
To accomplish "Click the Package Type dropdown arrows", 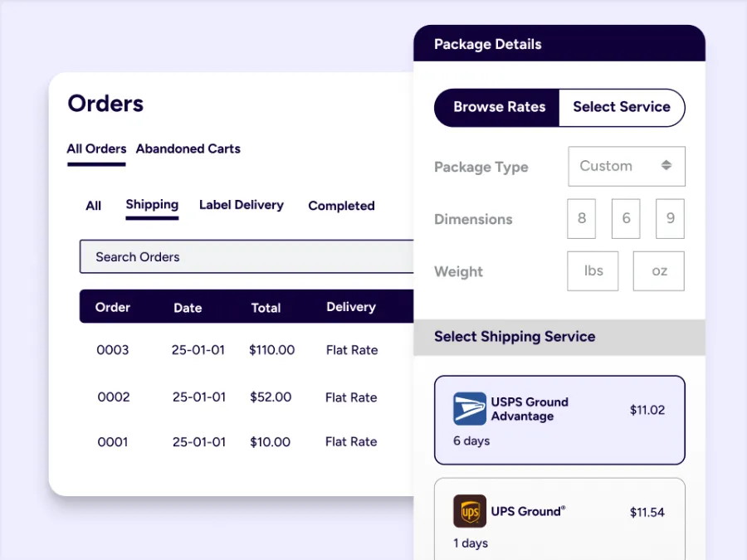I will click(x=666, y=166).
